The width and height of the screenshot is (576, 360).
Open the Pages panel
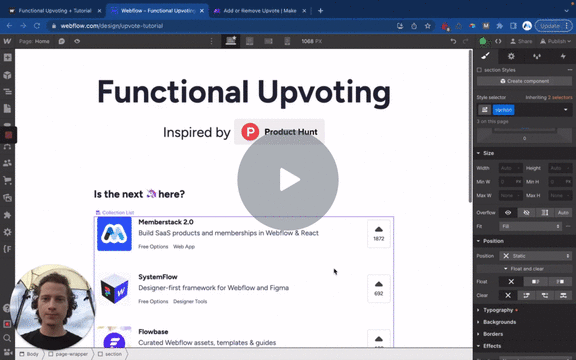coord(7,109)
